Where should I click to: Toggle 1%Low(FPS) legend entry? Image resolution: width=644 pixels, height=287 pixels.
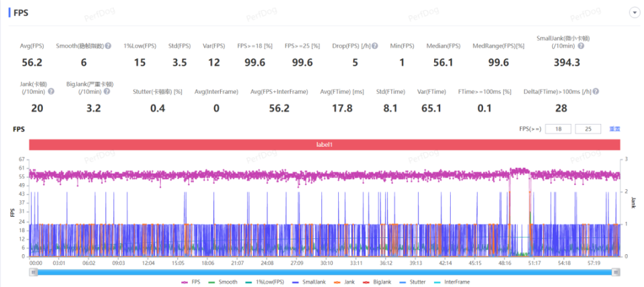pyautogui.click(x=264, y=282)
